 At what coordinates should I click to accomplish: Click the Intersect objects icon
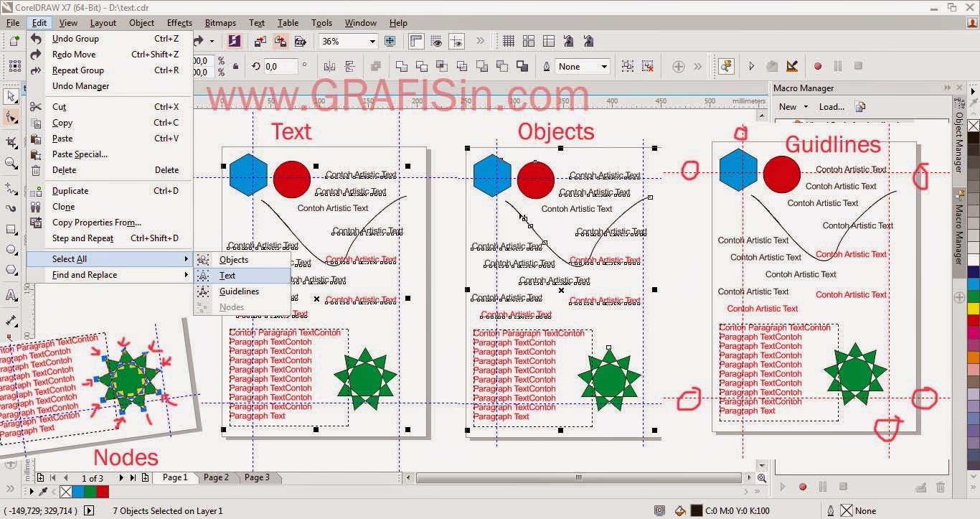pos(442,67)
